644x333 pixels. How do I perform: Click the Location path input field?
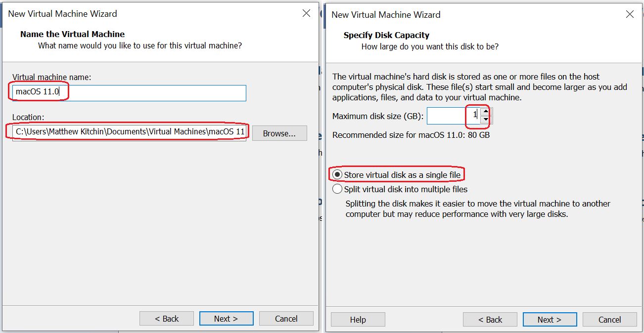click(x=130, y=132)
